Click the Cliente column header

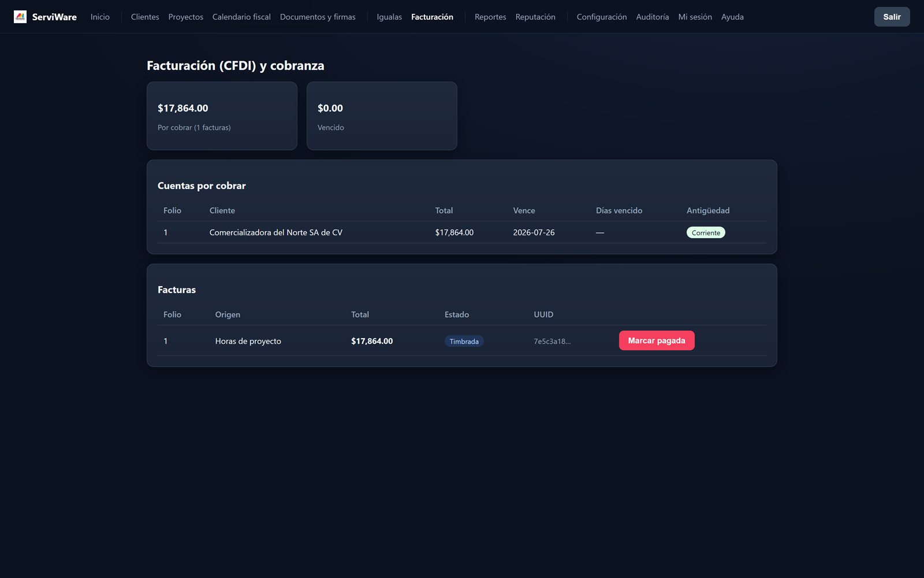(222, 210)
